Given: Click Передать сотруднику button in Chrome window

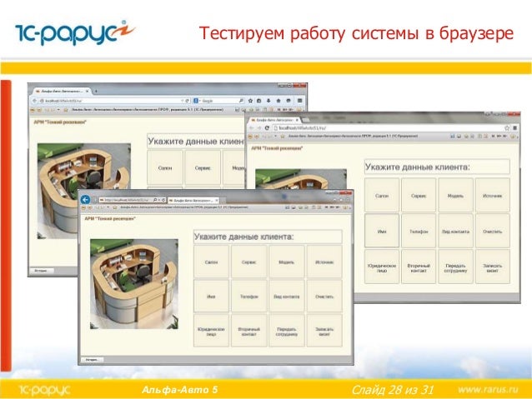Looking at the screenshot, I should pyautogui.click(x=455, y=267).
